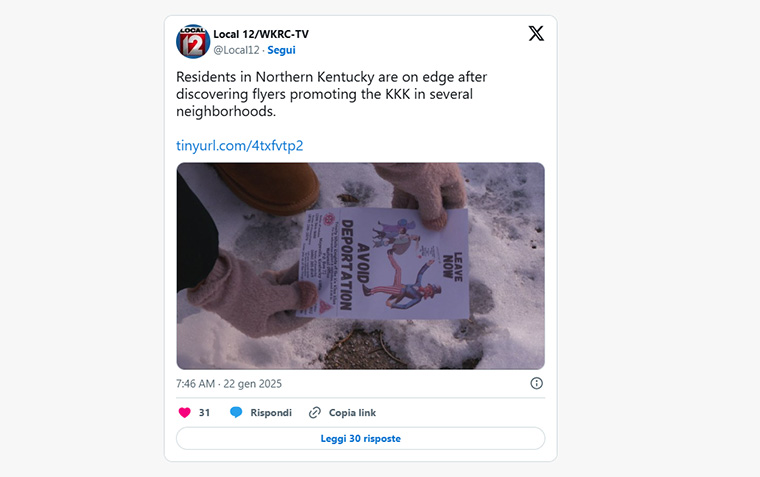Open the flyer photo in the tweet
This screenshot has width=760, height=477.
[361, 266]
